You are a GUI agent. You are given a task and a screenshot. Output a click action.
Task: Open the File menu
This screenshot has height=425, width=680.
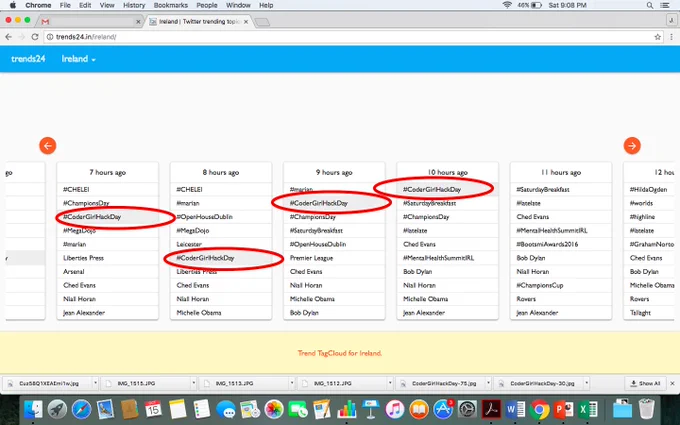click(x=65, y=5)
